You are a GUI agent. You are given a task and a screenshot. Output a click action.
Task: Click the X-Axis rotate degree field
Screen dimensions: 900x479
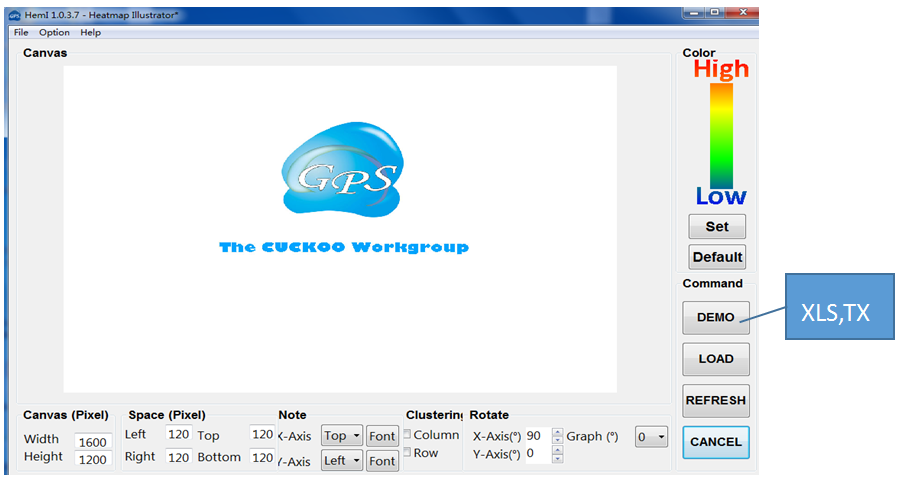[538, 436]
